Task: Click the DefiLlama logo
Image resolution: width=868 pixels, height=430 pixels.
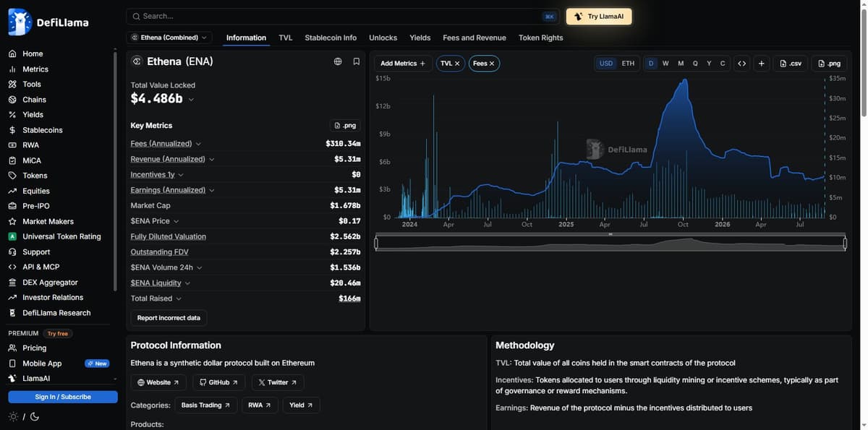Action: 48,22
